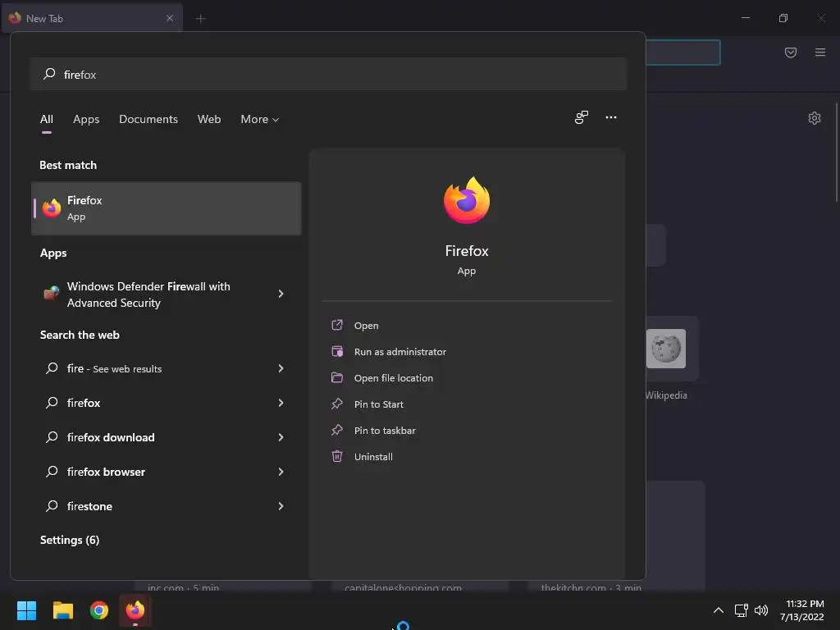The image size is (840, 630).
Task: Click the Open action icon
Action: [x=337, y=325]
